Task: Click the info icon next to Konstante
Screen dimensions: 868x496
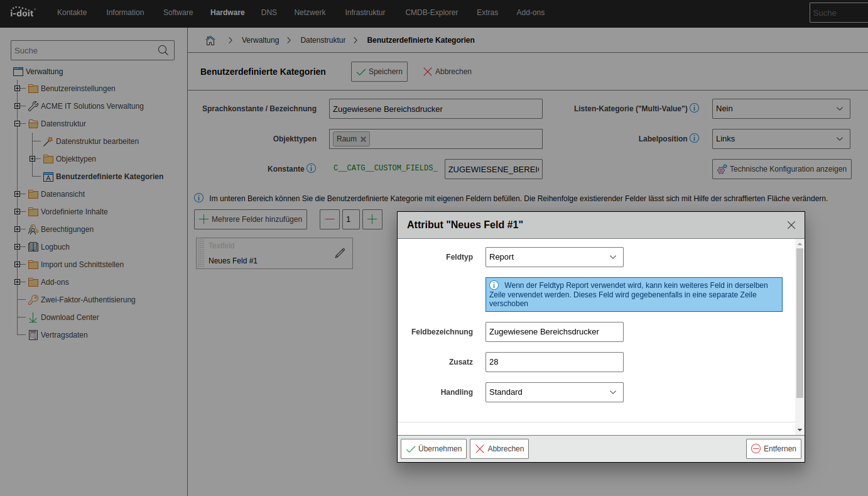Action: pyautogui.click(x=312, y=168)
